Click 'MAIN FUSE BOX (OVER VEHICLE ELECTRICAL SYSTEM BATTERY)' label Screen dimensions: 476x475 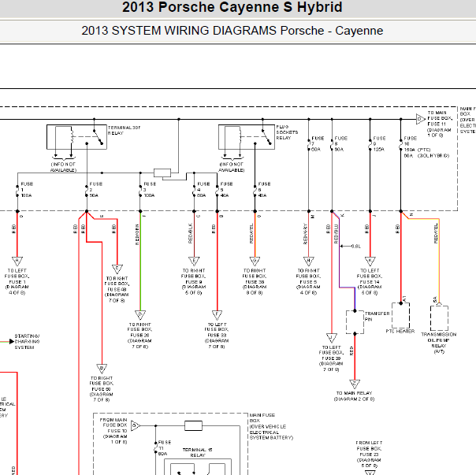click(x=271, y=426)
